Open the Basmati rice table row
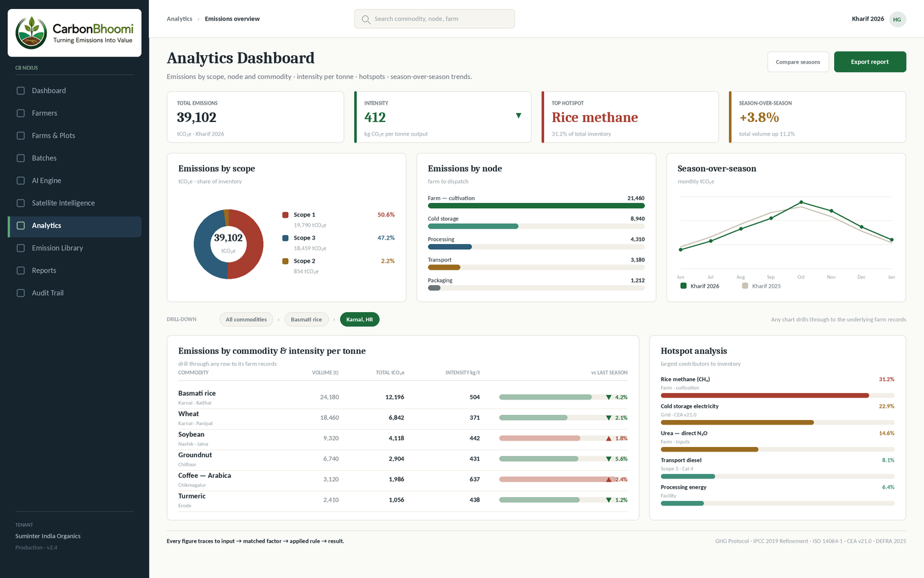 point(403,397)
